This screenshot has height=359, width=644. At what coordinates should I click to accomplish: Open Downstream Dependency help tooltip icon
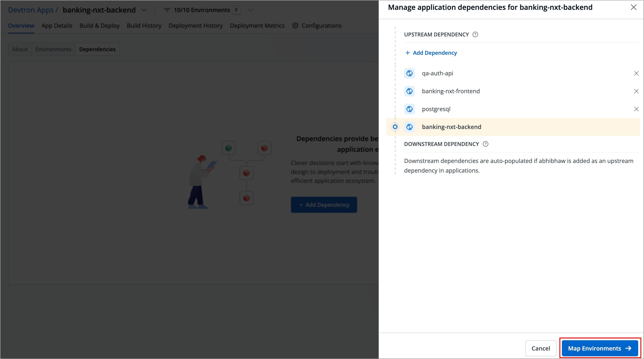(x=485, y=144)
